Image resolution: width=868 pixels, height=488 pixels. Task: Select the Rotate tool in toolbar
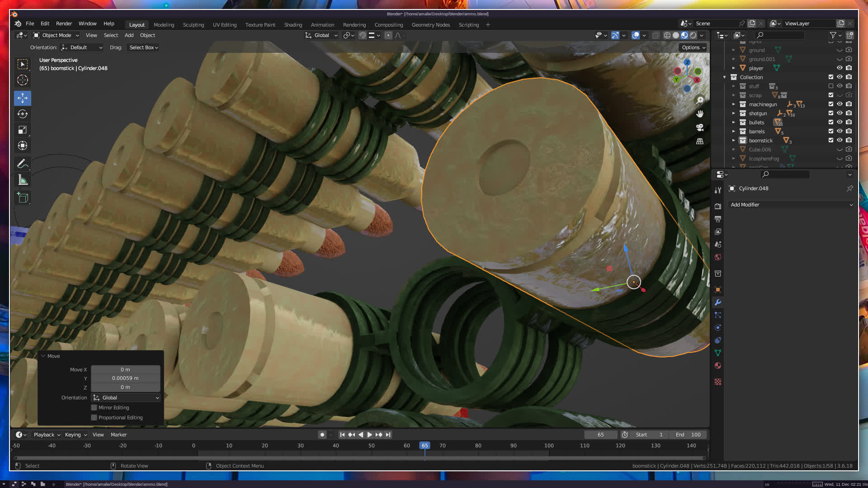(x=23, y=114)
